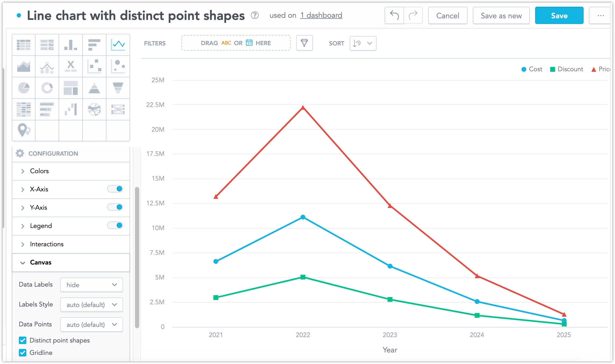Open the Sort dropdown menu

(x=363, y=43)
